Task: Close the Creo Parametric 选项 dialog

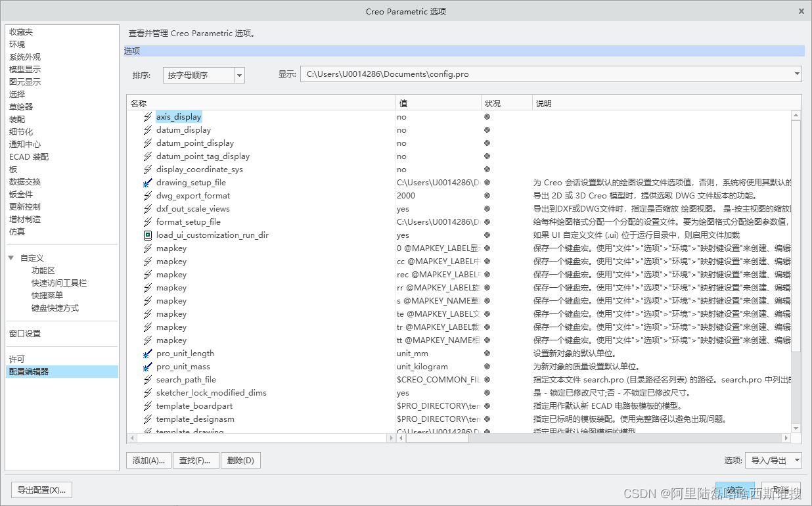Action: point(801,11)
